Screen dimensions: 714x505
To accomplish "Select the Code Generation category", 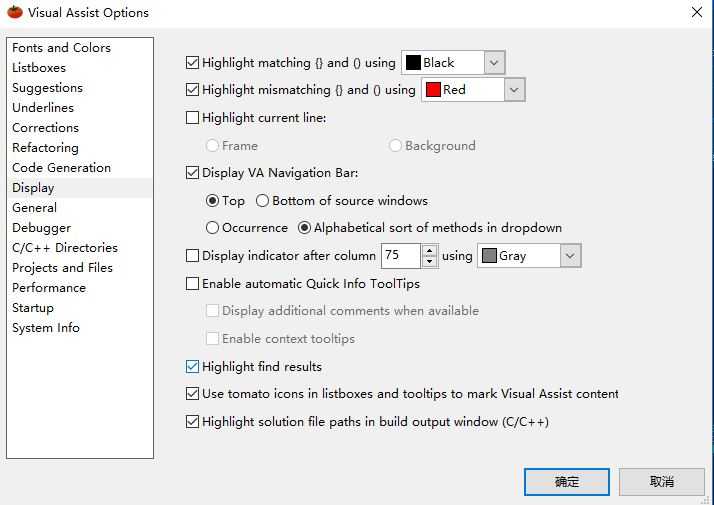I will tap(61, 168).
